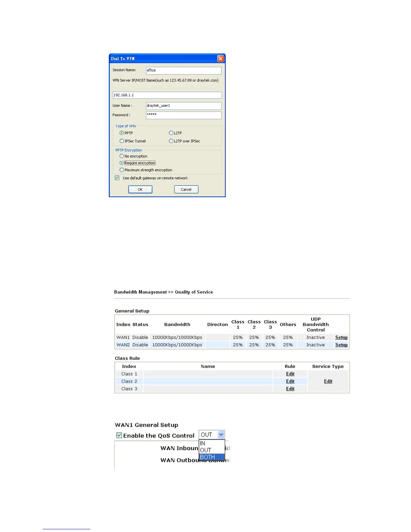Open Setup link for WAN1
Image resolution: width=411 pixels, height=532 pixels.
point(341,337)
